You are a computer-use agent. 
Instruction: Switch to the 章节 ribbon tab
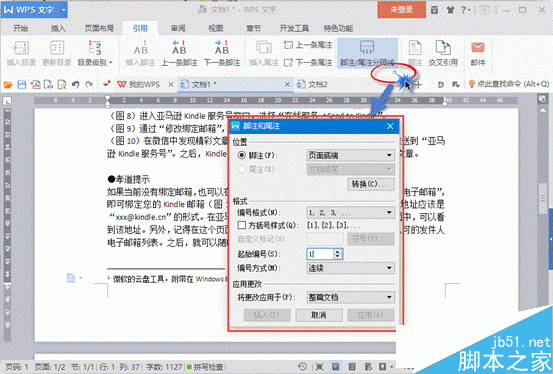[x=253, y=28]
